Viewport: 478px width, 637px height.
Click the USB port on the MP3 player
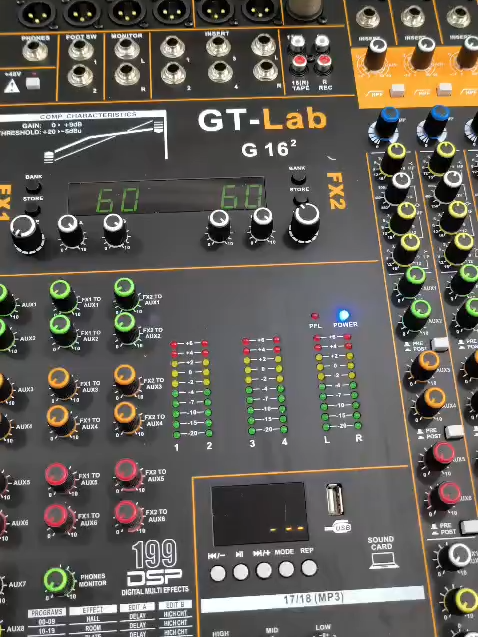pyautogui.click(x=335, y=499)
